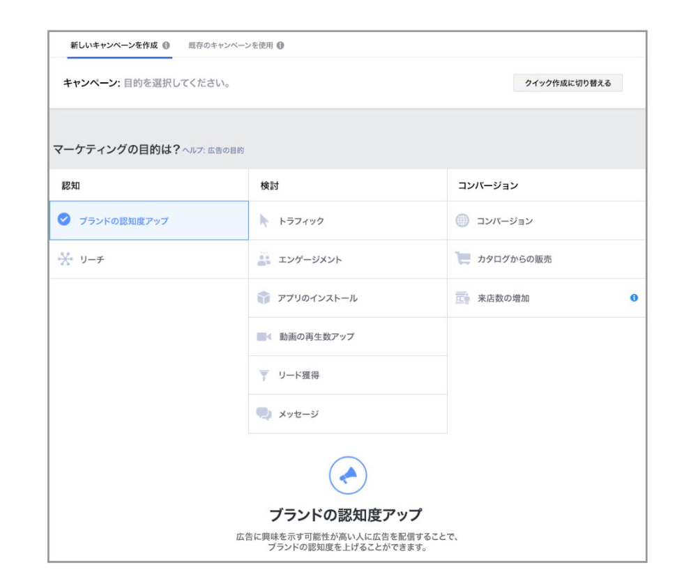Click the blue info icon on 来店数の増加 row
The height and width of the screenshot is (588, 700).
634,297
